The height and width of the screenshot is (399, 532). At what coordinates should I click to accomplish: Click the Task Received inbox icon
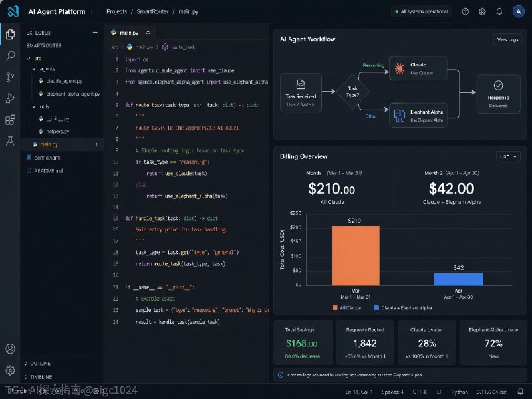pos(301,84)
